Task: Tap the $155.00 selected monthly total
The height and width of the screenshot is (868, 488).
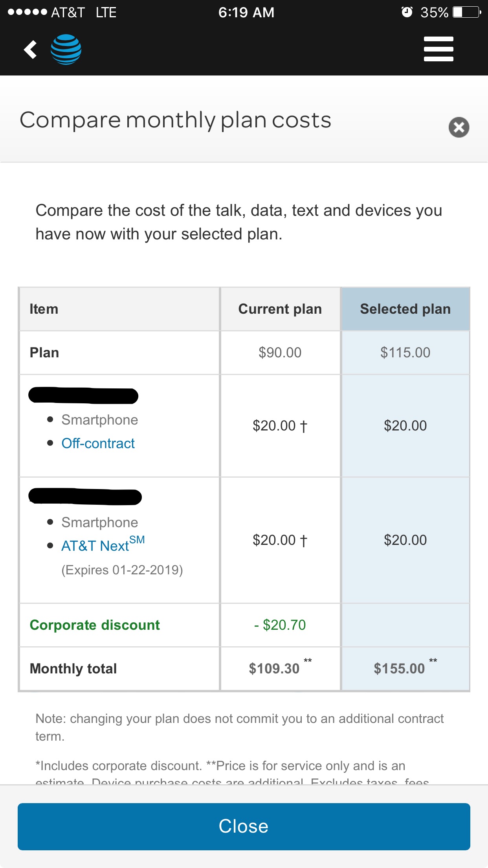Action: [399, 669]
